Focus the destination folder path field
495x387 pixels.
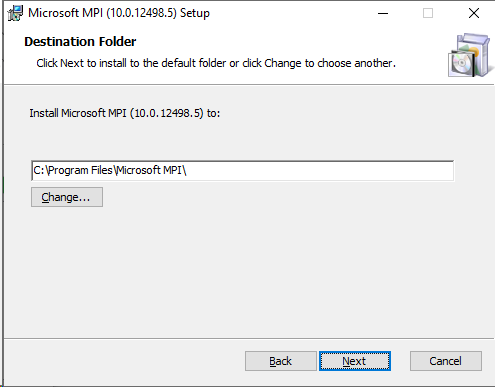pos(242,171)
